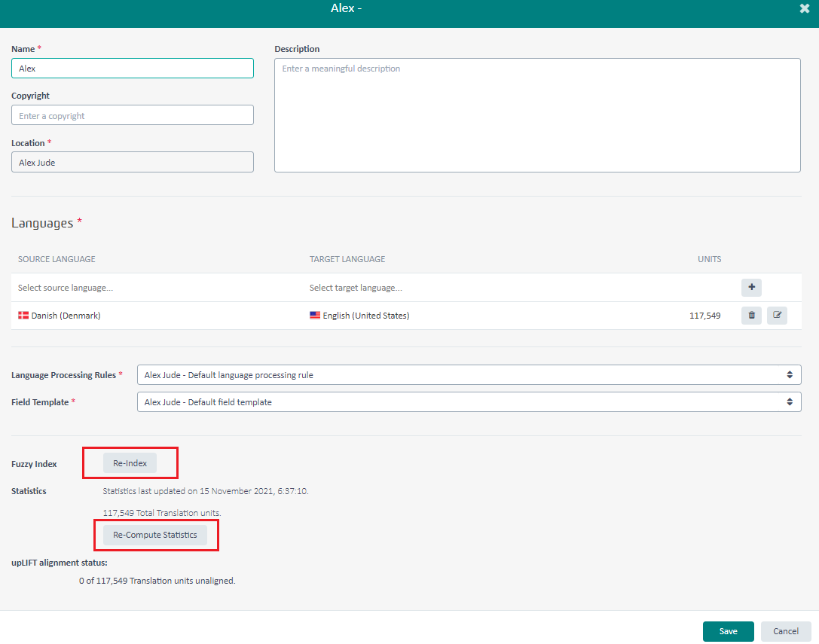Save the translation memory settings

[x=728, y=631]
